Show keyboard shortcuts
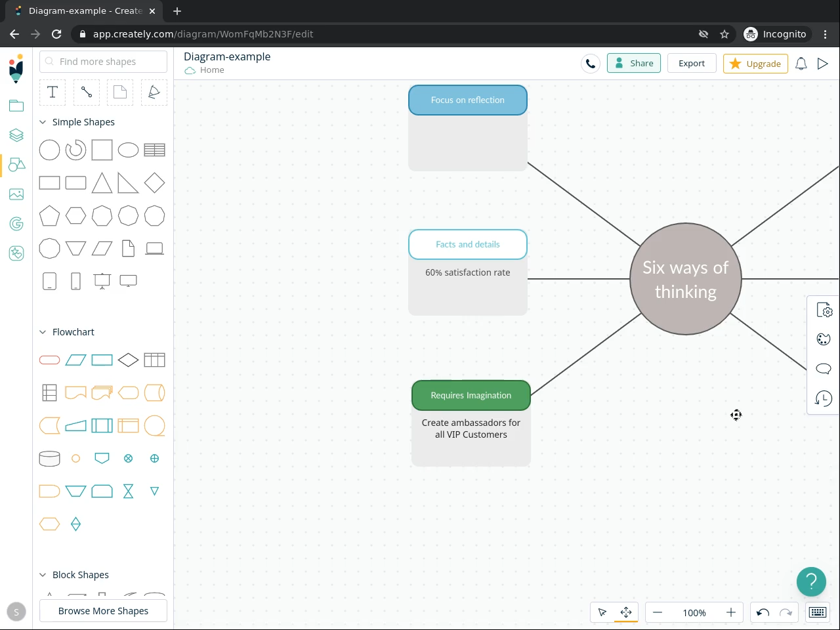This screenshot has height=630, width=840. [818, 612]
